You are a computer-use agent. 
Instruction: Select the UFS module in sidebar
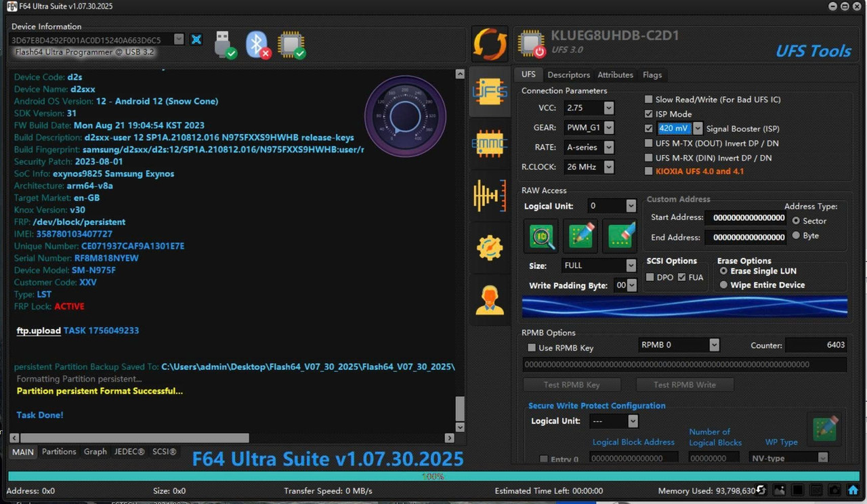[x=490, y=91]
